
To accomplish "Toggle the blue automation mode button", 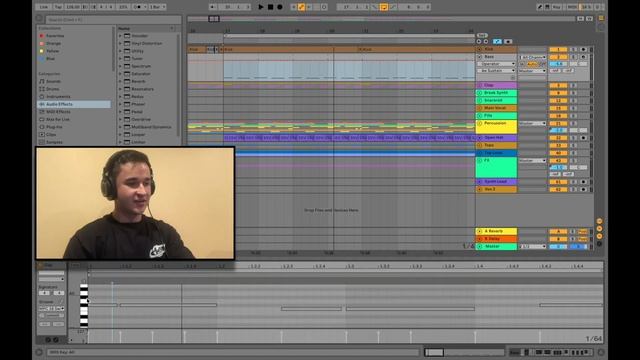I will click(497, 41).
